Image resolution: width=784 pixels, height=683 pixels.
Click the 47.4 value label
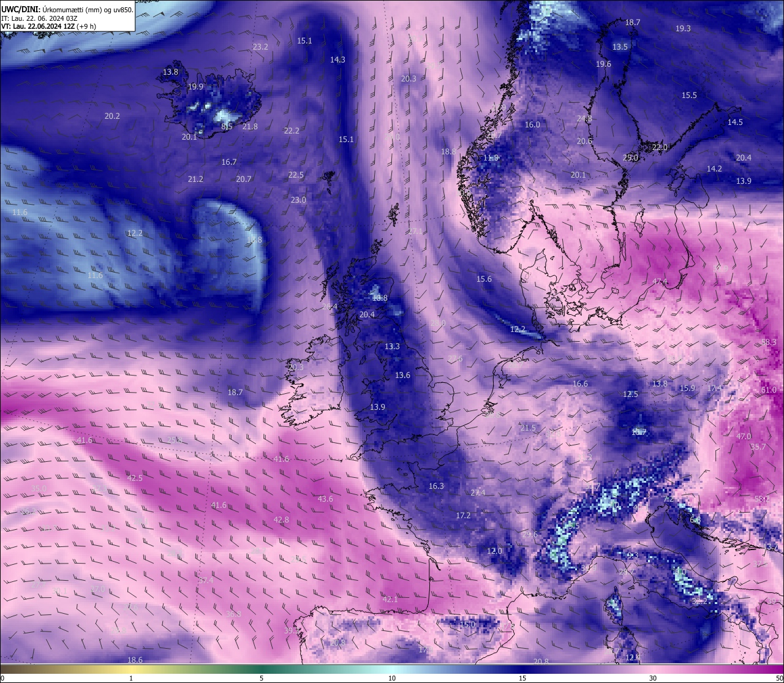660,282
